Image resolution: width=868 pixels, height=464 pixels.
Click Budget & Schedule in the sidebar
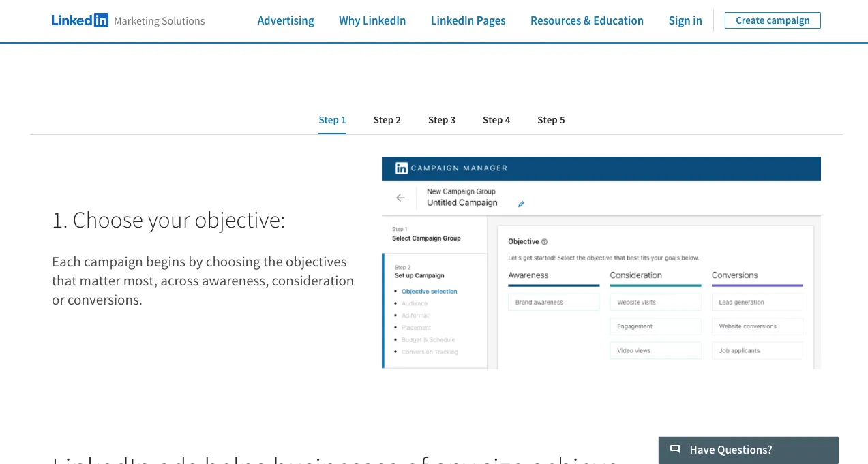coord(428,339)
